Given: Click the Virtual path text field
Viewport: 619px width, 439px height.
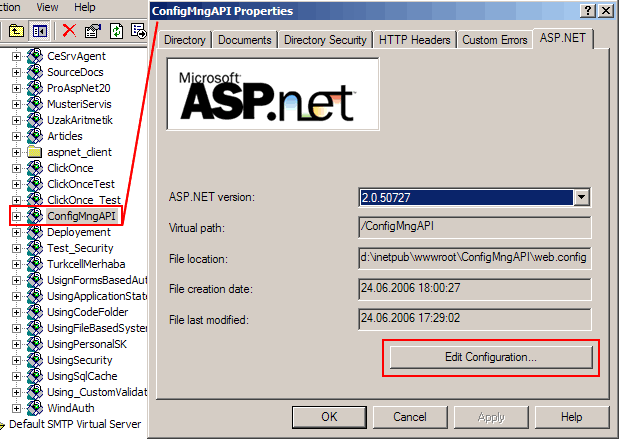Looking at the screenshot, I should click(474, 228).
